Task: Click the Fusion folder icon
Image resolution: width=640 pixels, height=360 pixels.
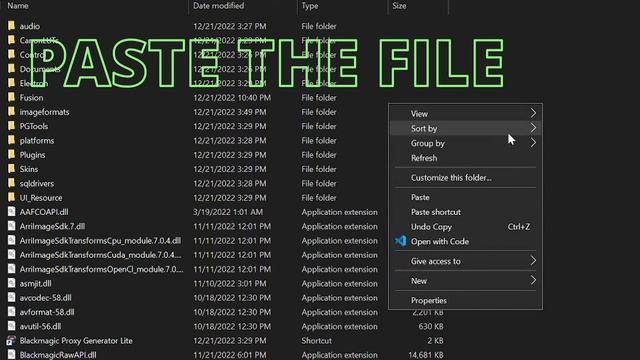Action: (11, 97)
